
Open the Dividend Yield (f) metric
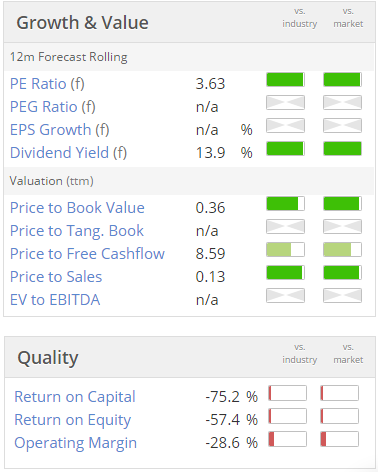pyautogui.click(x=68, y=153)
